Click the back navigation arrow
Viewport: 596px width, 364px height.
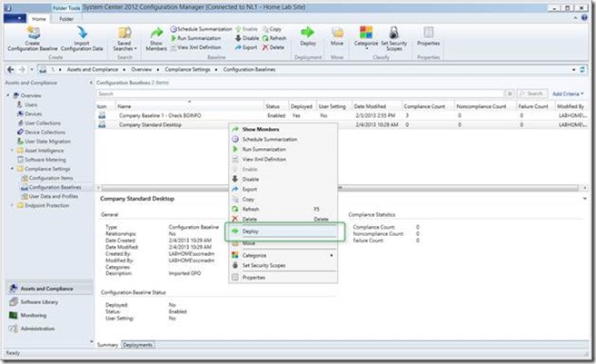(x=11, y=70)
